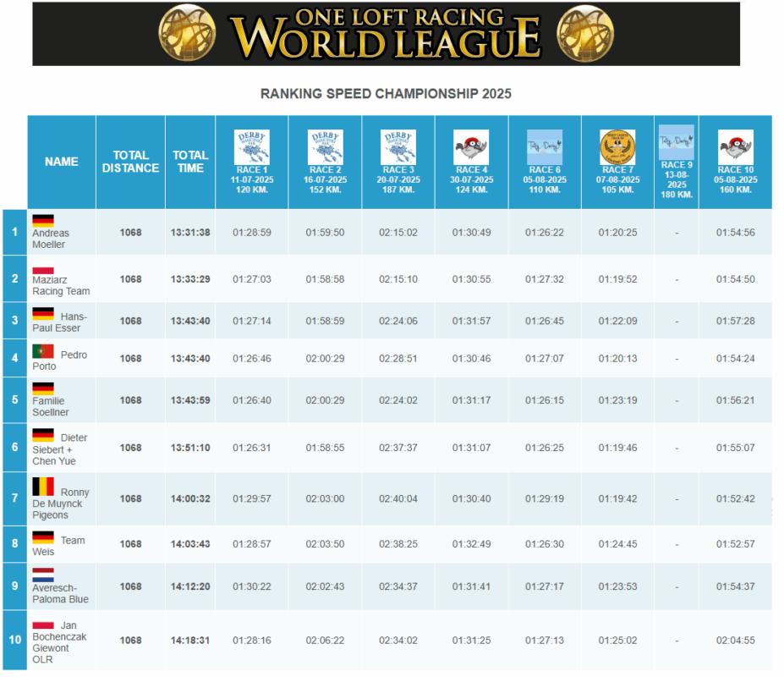Open the Race 9 Tally Derby logo
This screenshot has height=677, width=784.
[x=677, y=142]
